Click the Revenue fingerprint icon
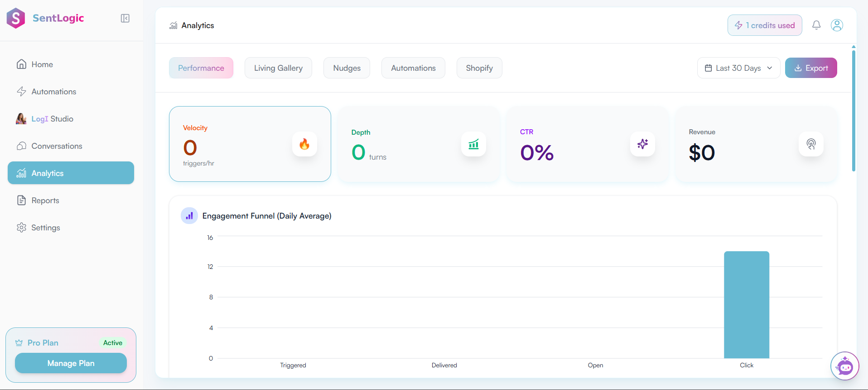 (811, 144)
